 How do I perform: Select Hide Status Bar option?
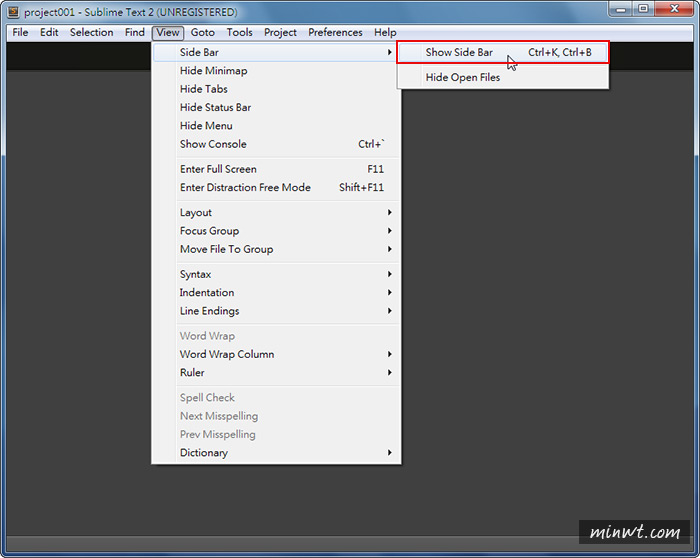(275, 107)
